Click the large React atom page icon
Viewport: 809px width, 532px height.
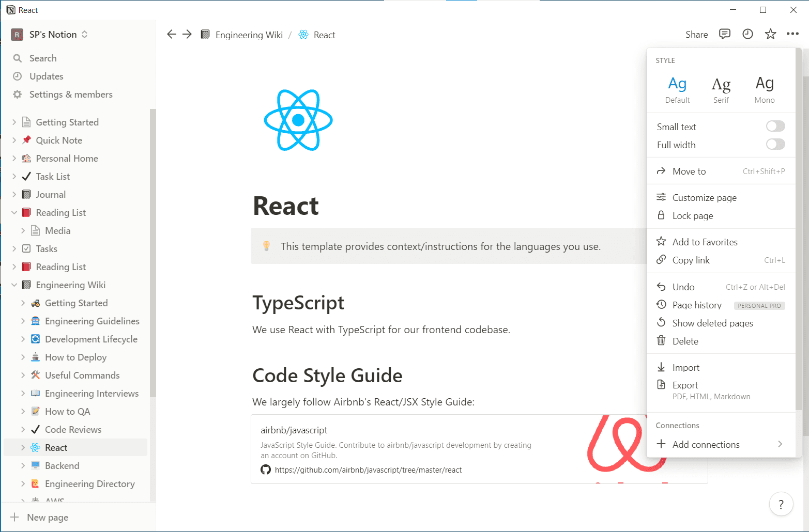click(298, 120)
